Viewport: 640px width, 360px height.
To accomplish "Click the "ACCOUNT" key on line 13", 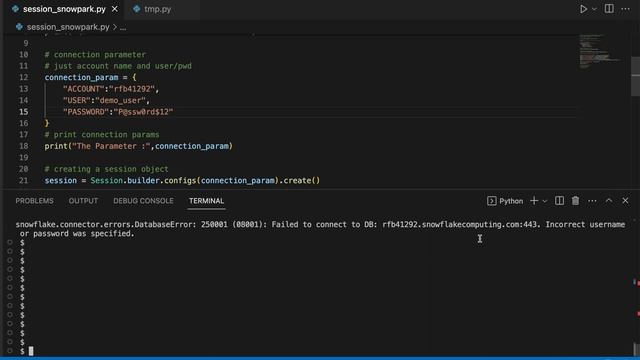I will click(x=84, y=89).
